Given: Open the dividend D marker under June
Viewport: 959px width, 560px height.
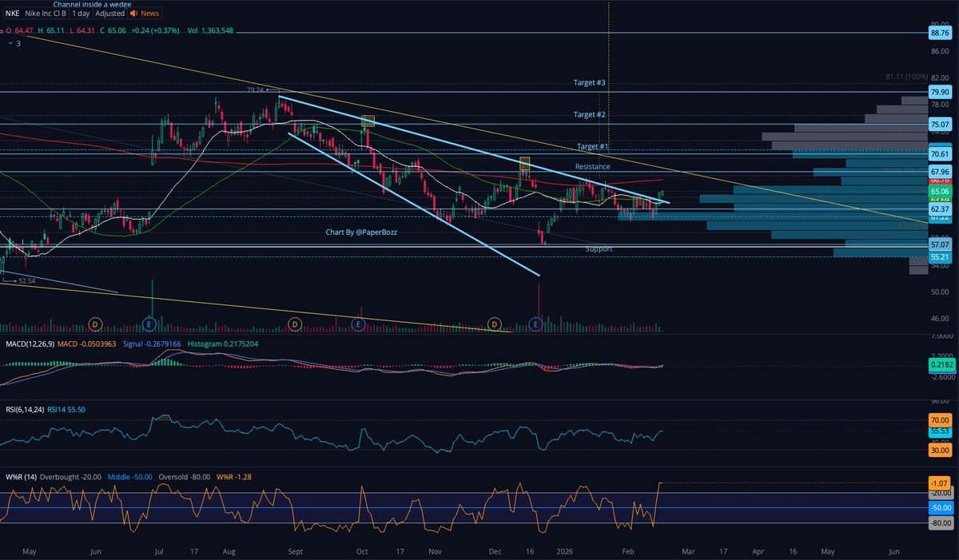Looking at the screenshot, I should (94, 324).
